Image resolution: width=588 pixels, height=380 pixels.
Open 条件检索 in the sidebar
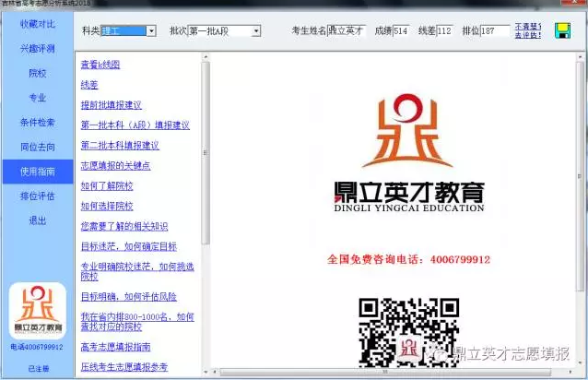pyautogui.click(x=38, y=123)
